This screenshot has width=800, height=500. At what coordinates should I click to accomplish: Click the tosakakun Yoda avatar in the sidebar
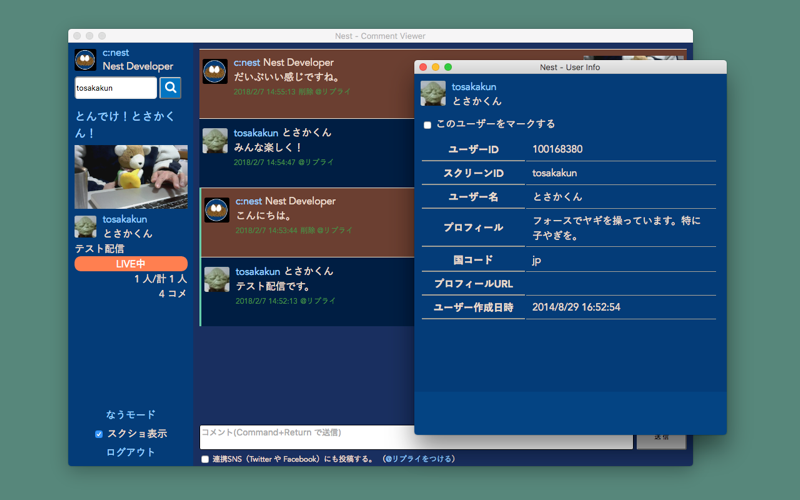click(85, 227)
